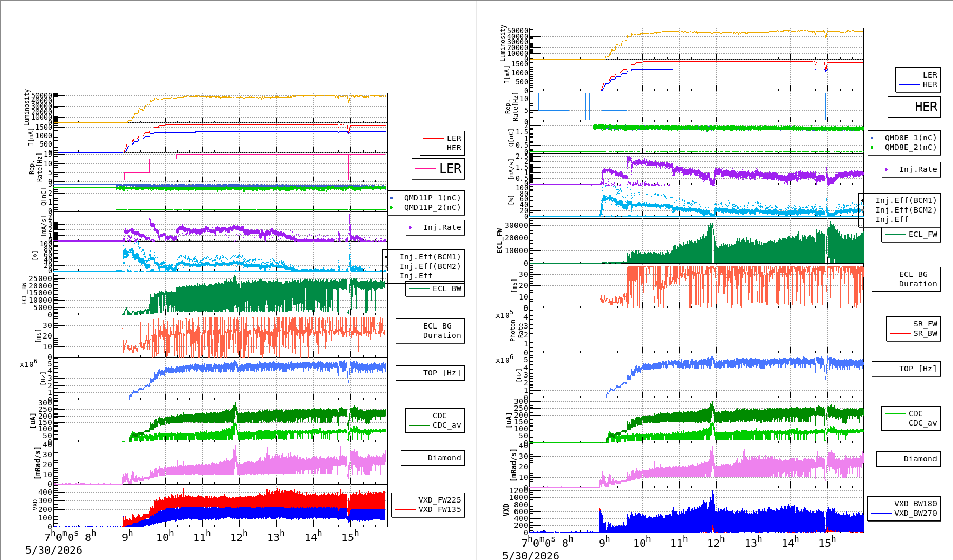Screen dimensions: 953x560
Task: Click the LER legend entry, left plot
Action: [x=442, y=138]
